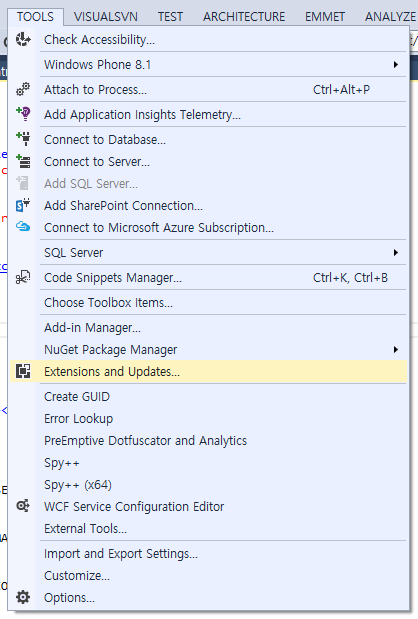Click the Extensions and Updates icon
This screenshot has height=619, width=418.
23,371
